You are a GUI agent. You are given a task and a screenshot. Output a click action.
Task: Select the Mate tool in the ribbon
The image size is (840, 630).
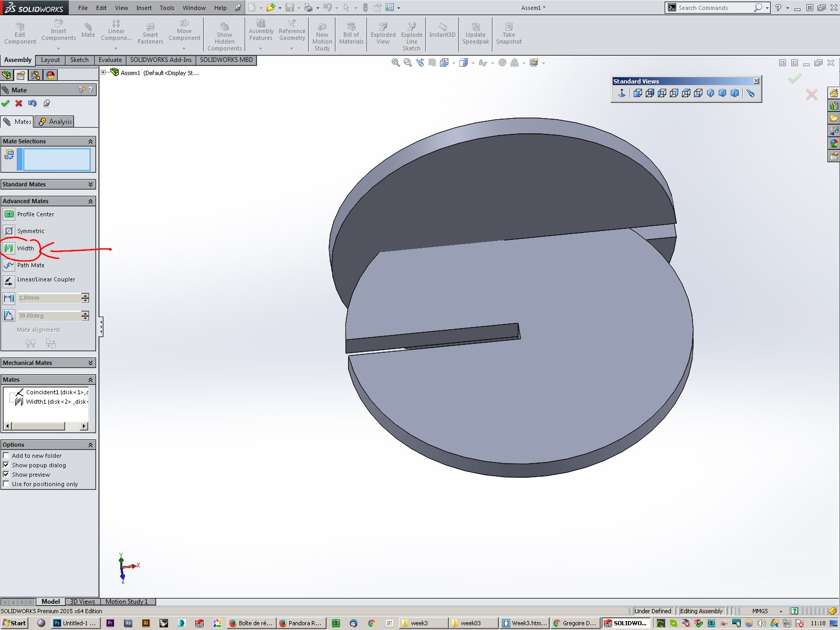(x=88, y=30)
